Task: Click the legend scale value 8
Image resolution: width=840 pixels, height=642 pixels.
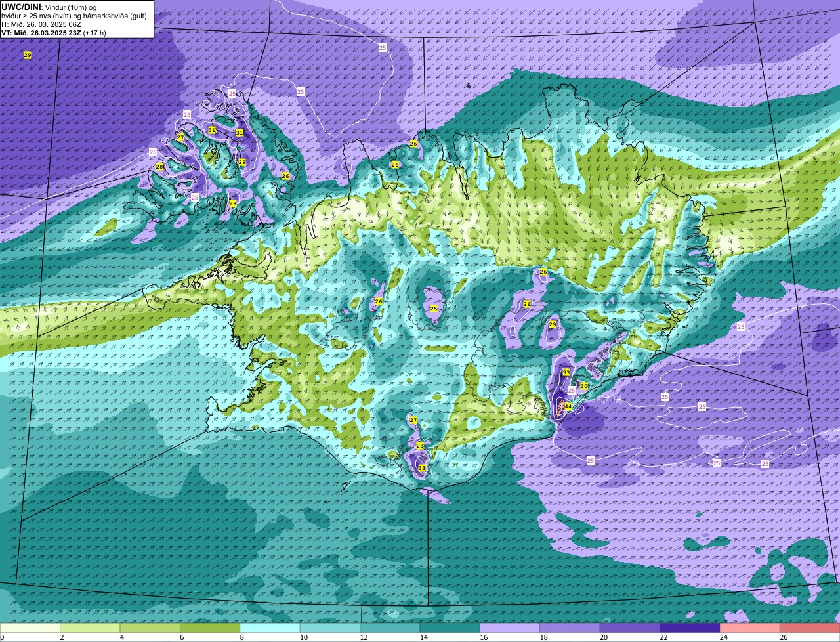Action: 242,637
